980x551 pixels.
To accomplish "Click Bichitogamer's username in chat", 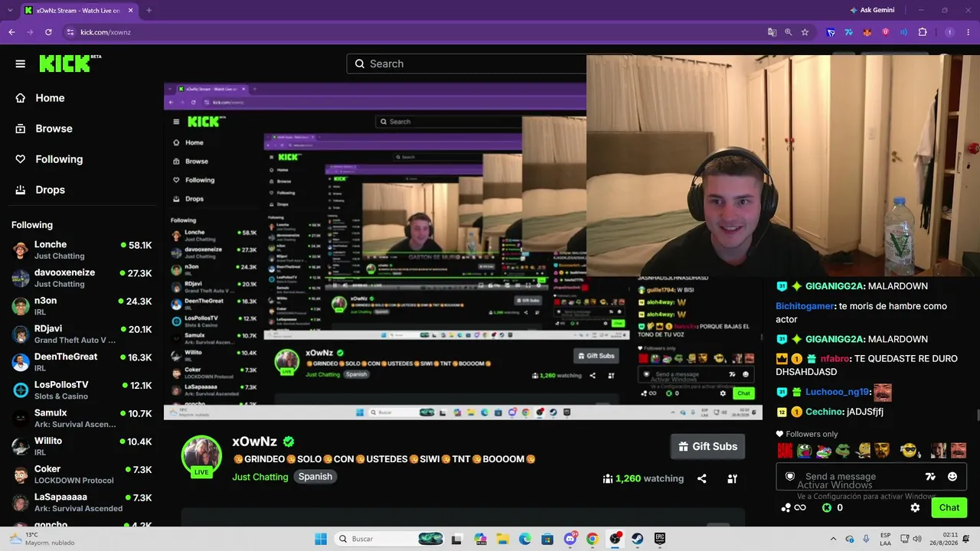I will point(805,306).
